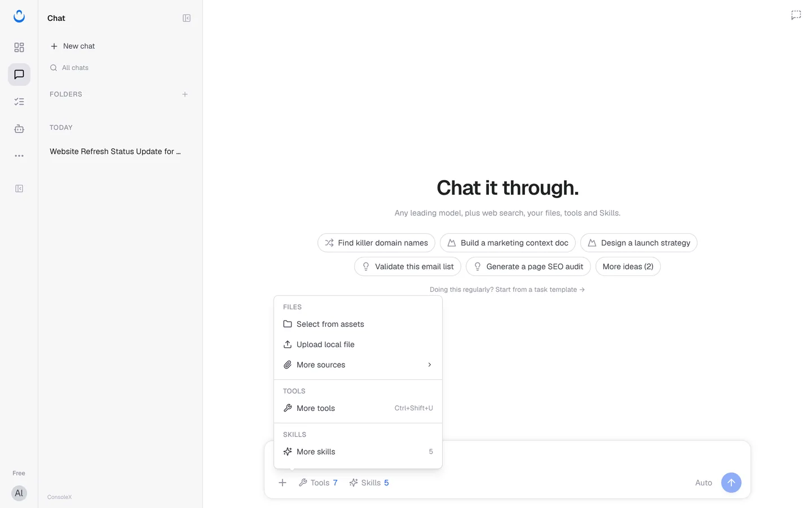Click the ConsoleX label
The height and width of the screenshot is (508, 812).
click(60, 497)
